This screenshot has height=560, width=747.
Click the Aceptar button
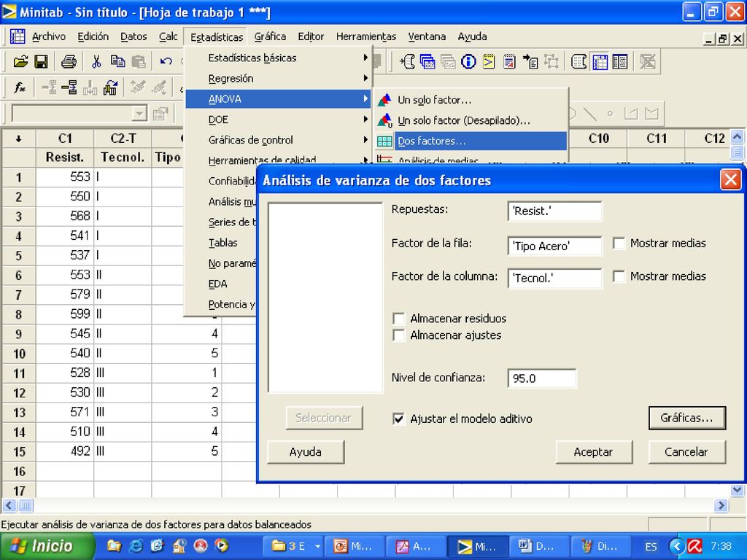pos(594,452)
